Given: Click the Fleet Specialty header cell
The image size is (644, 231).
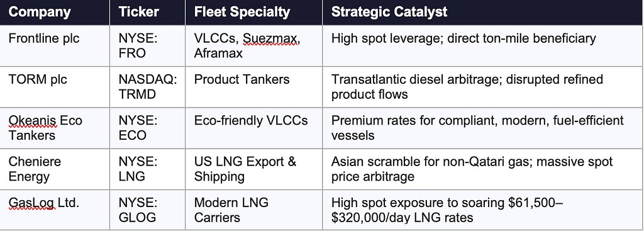Looking at the screenshot, I should point(254,13).
